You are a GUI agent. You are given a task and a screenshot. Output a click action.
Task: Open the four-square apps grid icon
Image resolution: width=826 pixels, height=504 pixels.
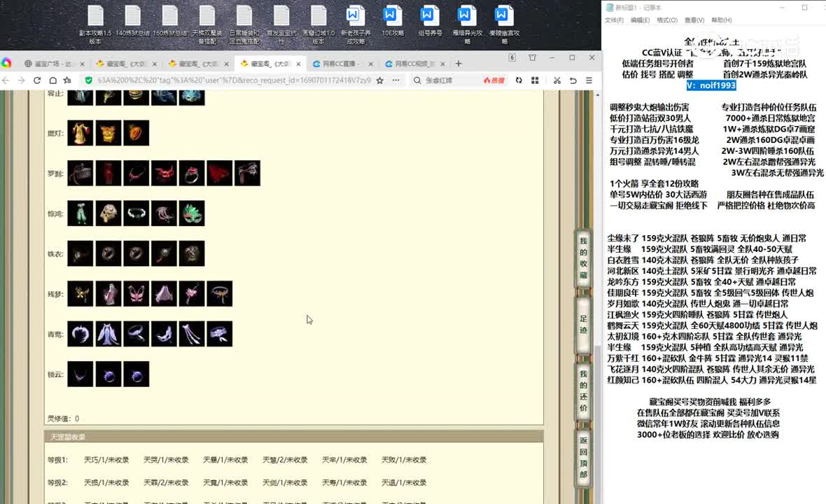pos(535,80)
